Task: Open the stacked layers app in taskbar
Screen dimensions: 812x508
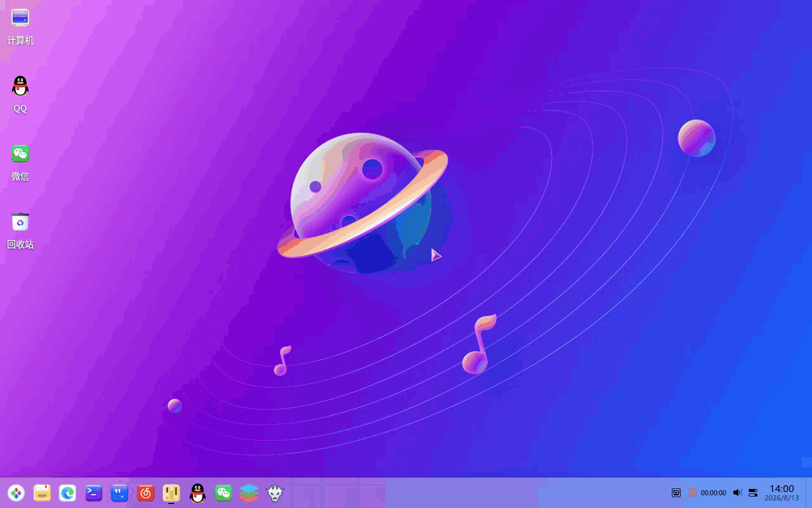Action: (x=249, y=493)
